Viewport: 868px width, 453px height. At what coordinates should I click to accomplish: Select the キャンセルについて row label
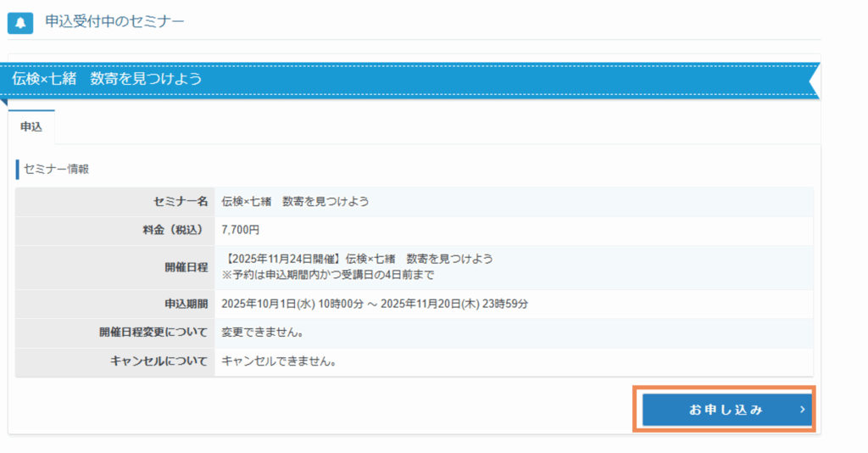[159, 361]
